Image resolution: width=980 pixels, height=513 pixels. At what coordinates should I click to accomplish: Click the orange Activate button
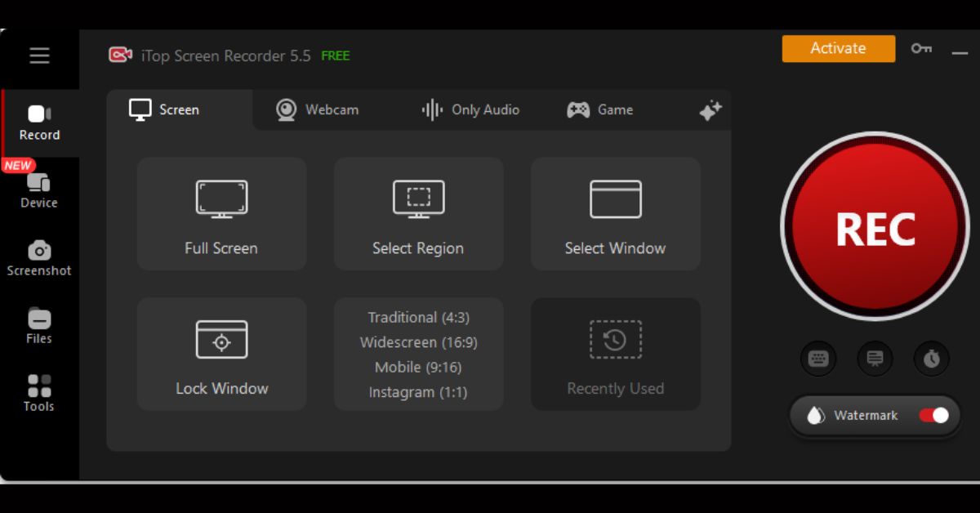tap(838, 48)
